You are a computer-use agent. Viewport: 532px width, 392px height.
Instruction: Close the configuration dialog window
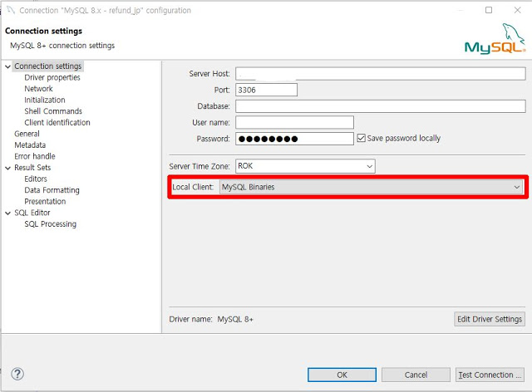pyautogui.click(x=517, y=10)
